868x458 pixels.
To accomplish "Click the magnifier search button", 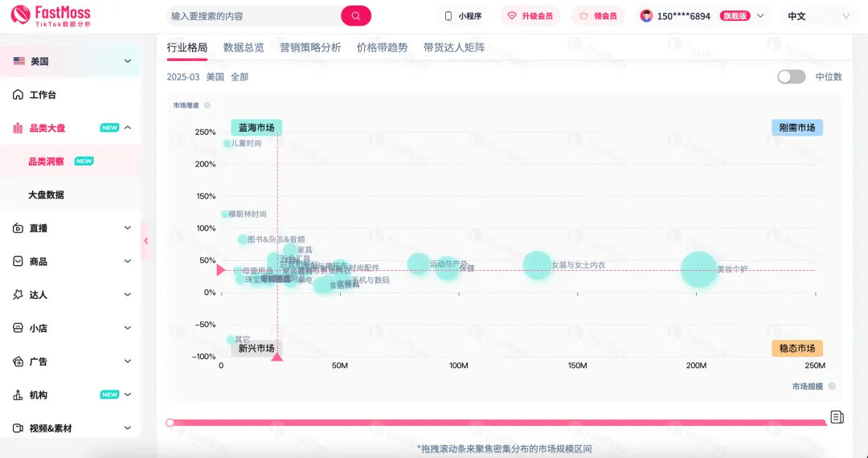I will tap(356, 16).
